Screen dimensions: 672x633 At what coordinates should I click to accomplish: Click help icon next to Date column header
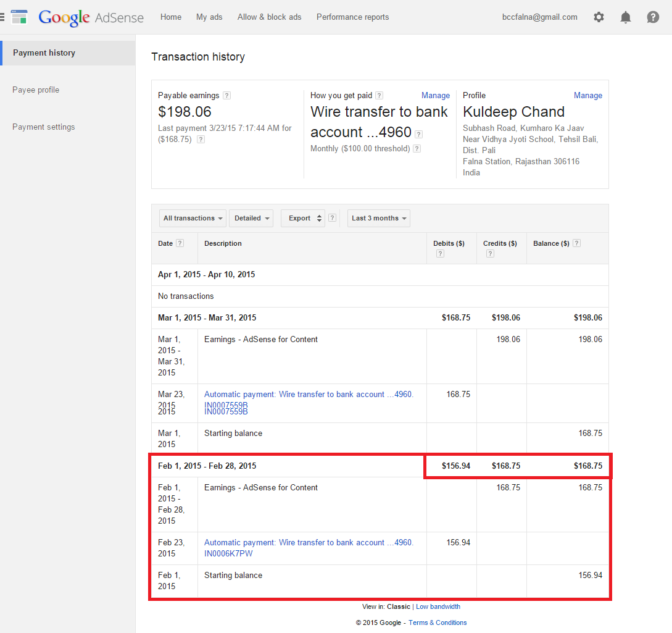coord(180,243)
